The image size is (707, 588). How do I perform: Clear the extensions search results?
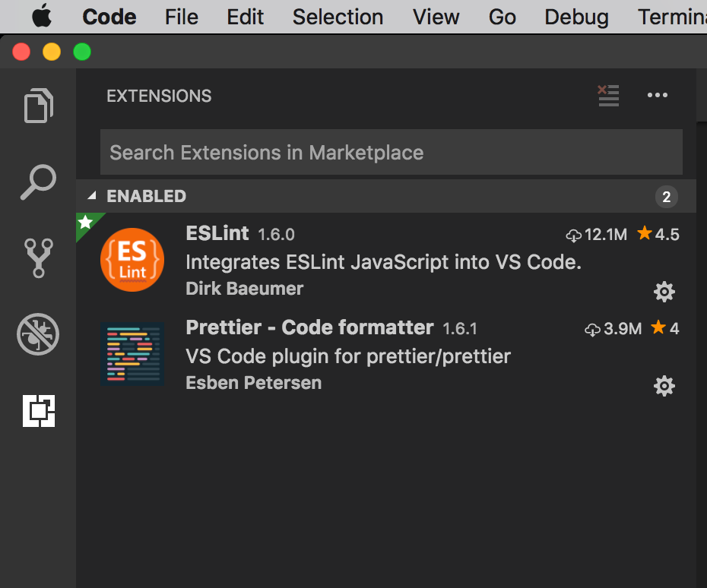click(608, 96)
